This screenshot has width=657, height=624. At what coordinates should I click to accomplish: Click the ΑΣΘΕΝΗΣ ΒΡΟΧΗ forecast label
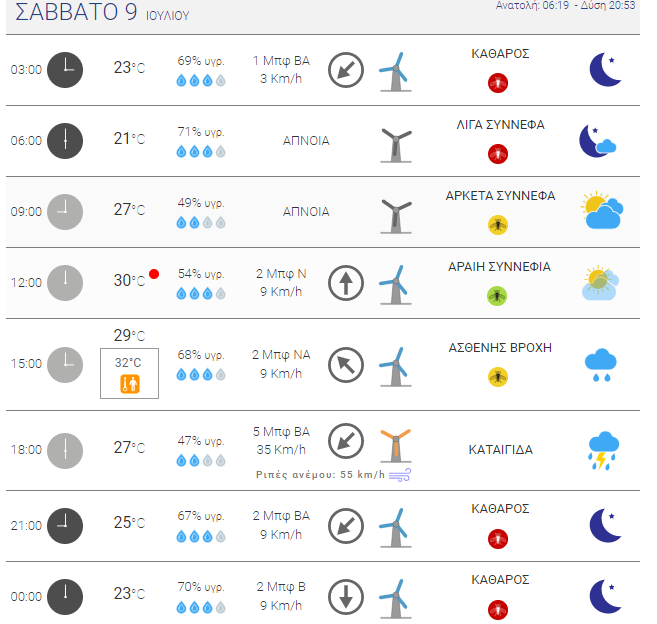coord(500,347)
